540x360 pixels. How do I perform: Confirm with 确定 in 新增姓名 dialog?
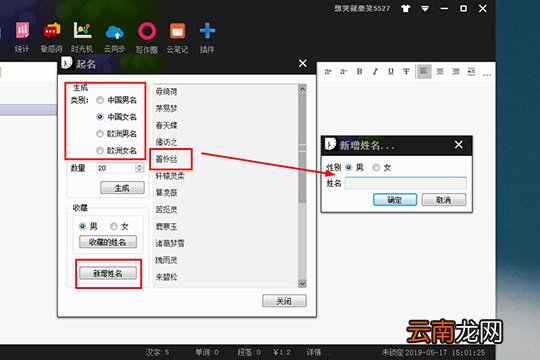click(395, 200)
